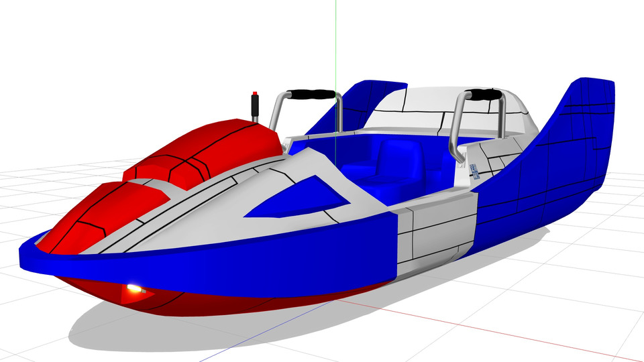Pick the green vertical axis line
Screen dimensions: 644x362
(335, 40)
